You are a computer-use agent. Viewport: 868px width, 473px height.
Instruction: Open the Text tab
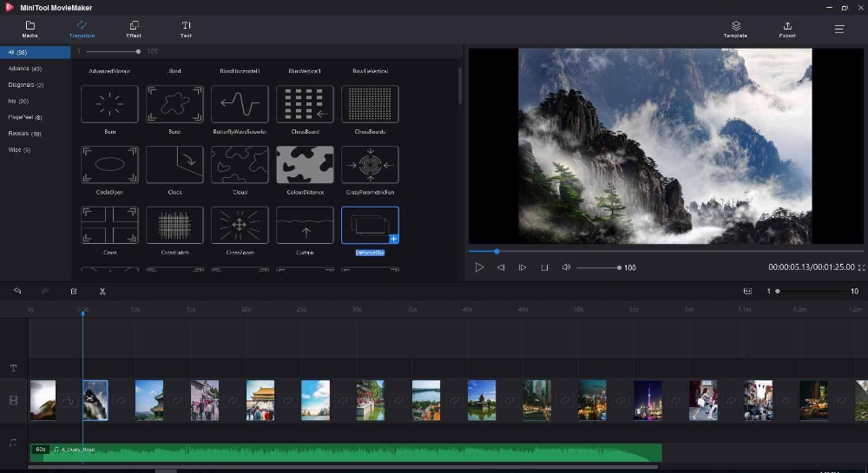click(x=186, y=30)
